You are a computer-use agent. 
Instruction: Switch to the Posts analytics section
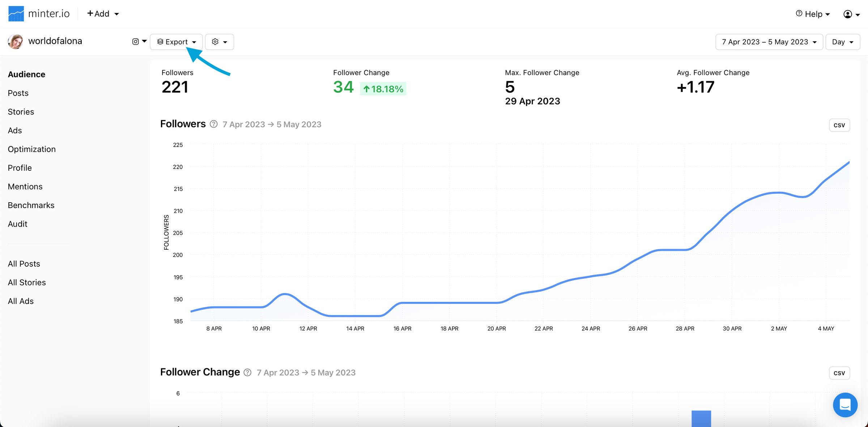pyautogui.click(x=18, y=93)
